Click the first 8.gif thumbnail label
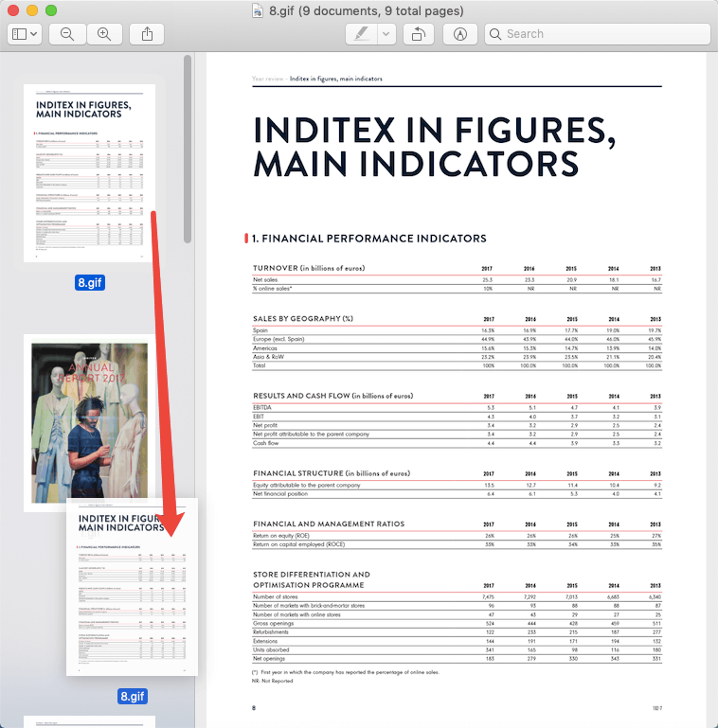The width and height of the screenshot is (718, 728). click(90, 283)
